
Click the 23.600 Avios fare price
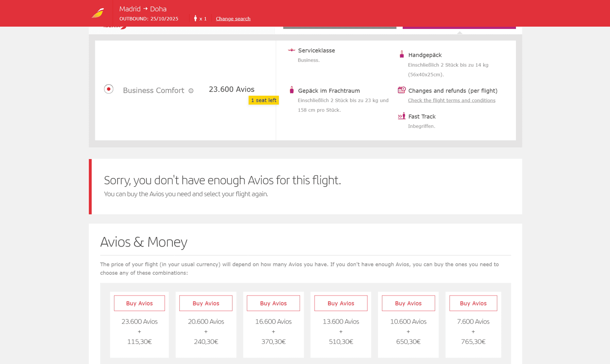232,89
